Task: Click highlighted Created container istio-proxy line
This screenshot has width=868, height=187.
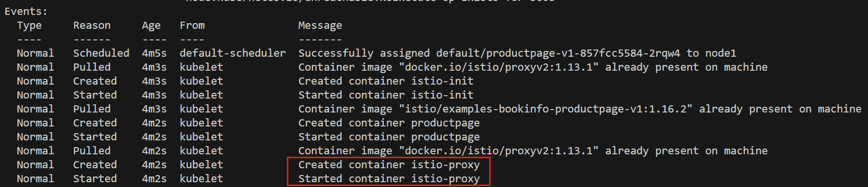Action: pos(389,165)
